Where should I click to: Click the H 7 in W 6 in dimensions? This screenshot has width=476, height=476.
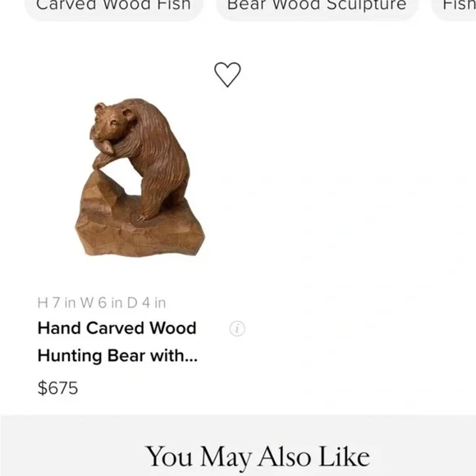(102, 303)
